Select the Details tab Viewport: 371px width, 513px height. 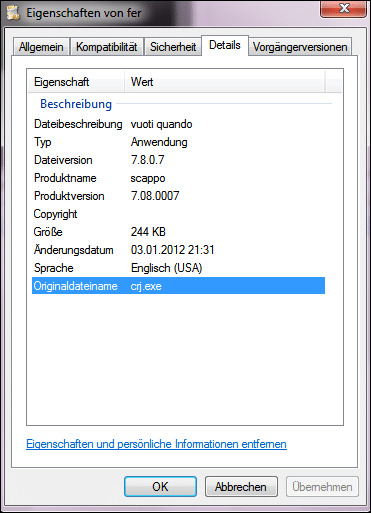[x=225, y=45]
